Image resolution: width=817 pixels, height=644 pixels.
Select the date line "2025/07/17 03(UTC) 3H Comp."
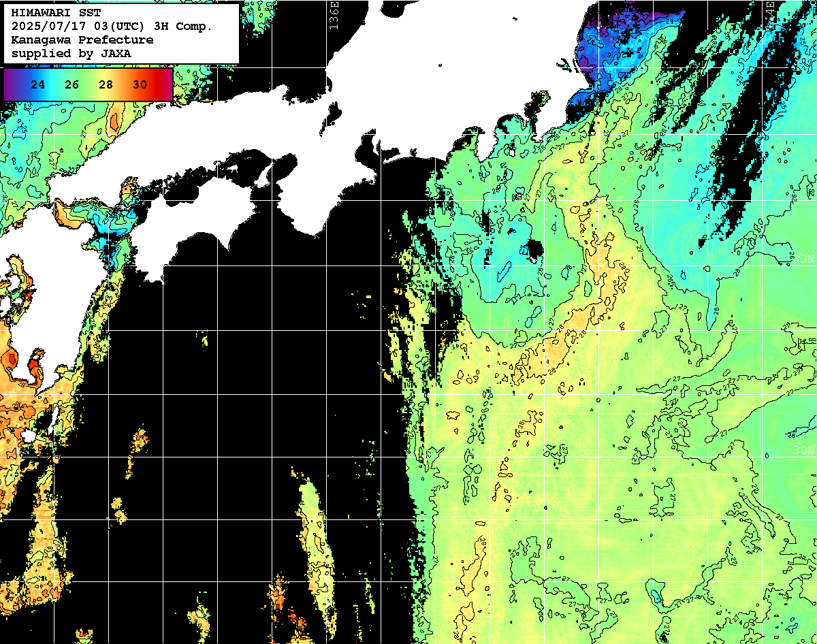point(112,27)
